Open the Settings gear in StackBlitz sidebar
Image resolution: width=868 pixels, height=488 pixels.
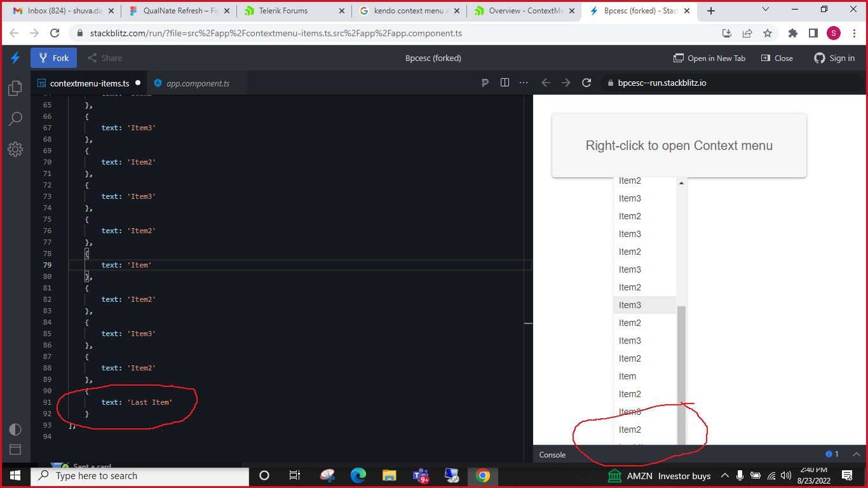point(15,149)
